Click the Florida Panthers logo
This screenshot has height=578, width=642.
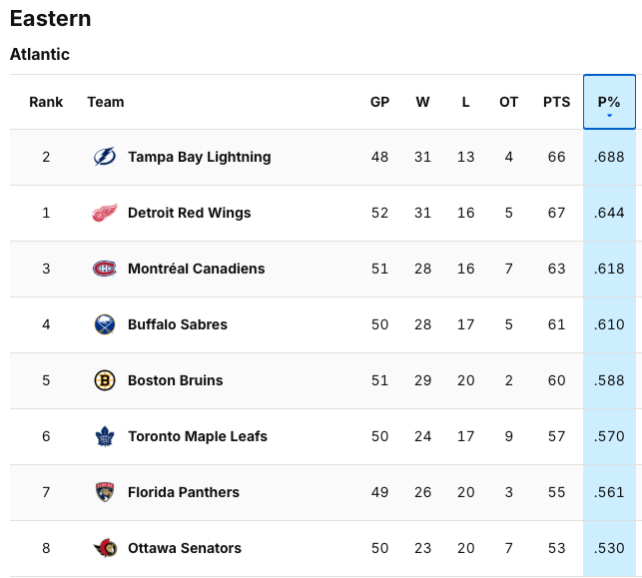click(x=105, y=493)
